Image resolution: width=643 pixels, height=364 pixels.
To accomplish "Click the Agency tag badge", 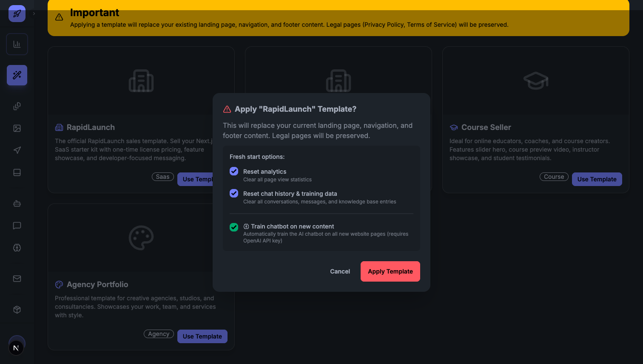I will pyautogui.click(x=159, y=334).
